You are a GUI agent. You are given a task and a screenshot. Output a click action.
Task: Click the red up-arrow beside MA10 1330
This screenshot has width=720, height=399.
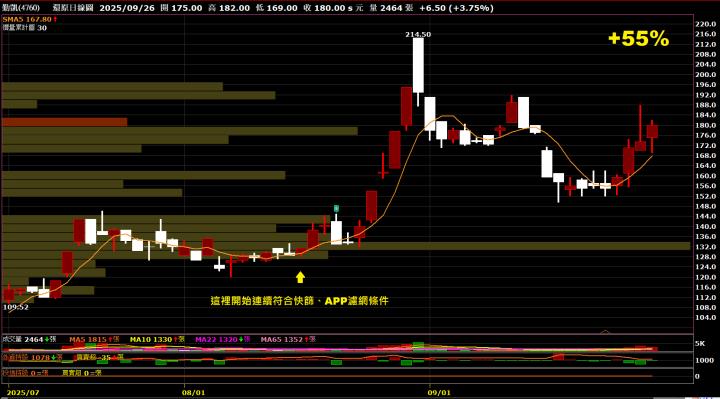pyautogui.click(x=175, y=339)
